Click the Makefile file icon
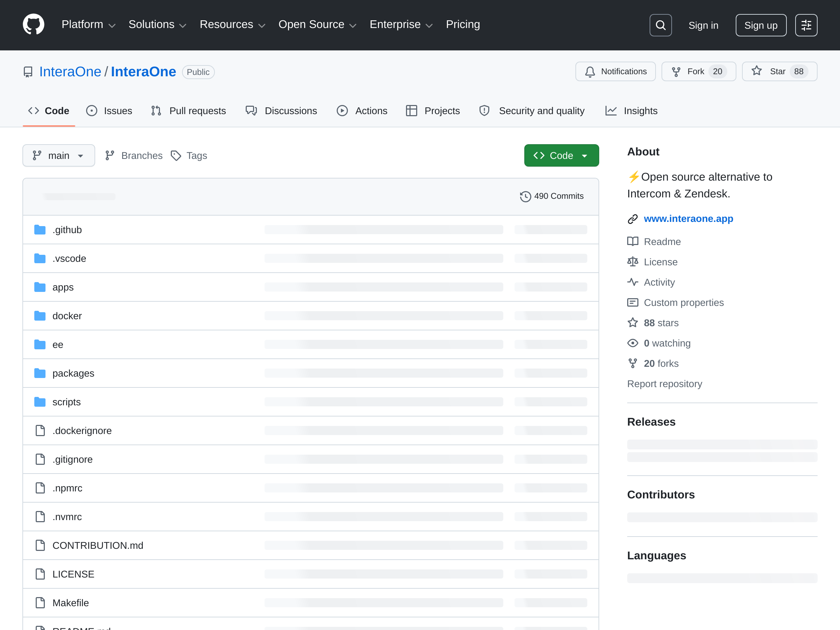 [40, 603]
